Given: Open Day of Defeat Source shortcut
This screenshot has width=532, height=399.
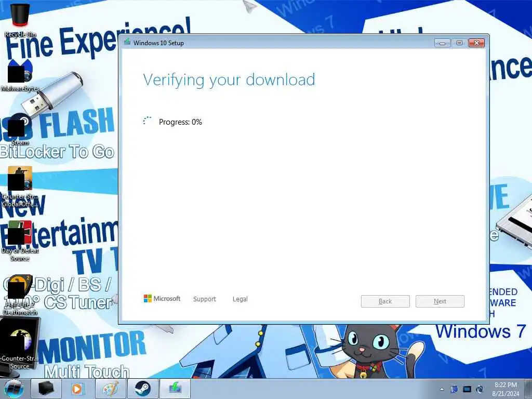Looking at the screenshot, I should click(20, 241).
